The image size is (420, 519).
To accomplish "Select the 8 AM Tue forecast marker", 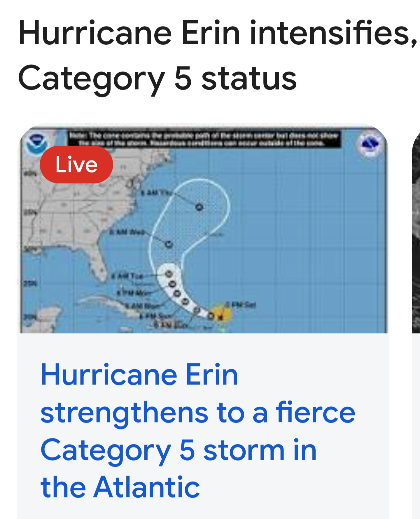I will tap(169, 274).
